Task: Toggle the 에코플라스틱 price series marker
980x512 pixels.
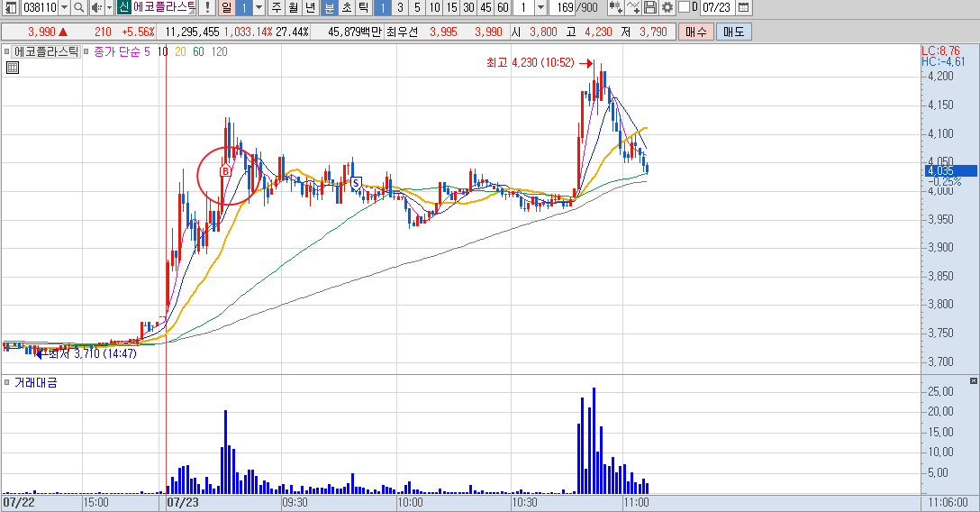Action: [7, 52]
